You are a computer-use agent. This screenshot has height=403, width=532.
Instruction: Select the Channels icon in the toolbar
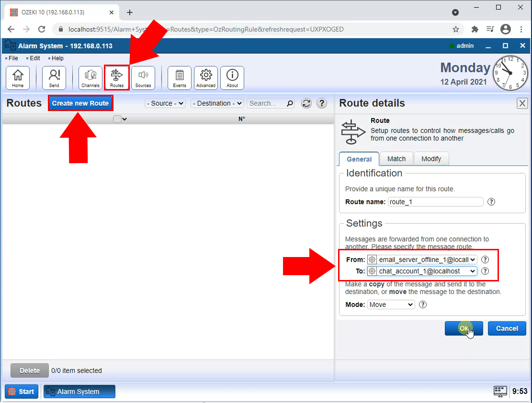coord(90,78)
